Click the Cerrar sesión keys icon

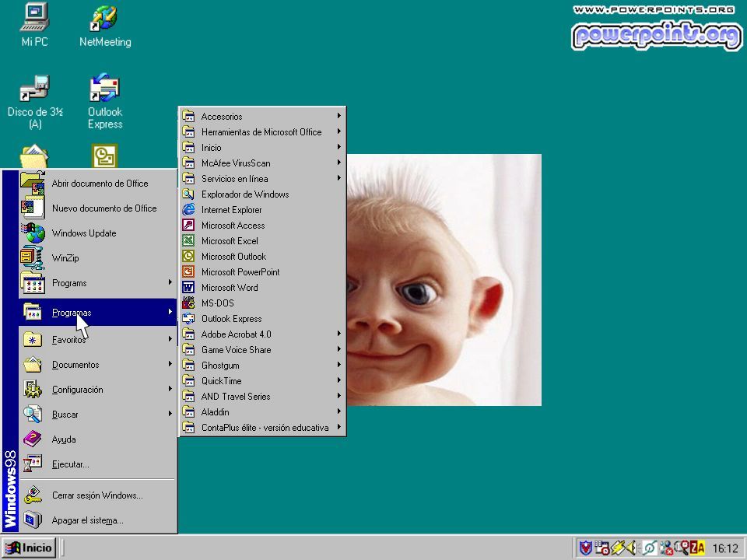33,495
